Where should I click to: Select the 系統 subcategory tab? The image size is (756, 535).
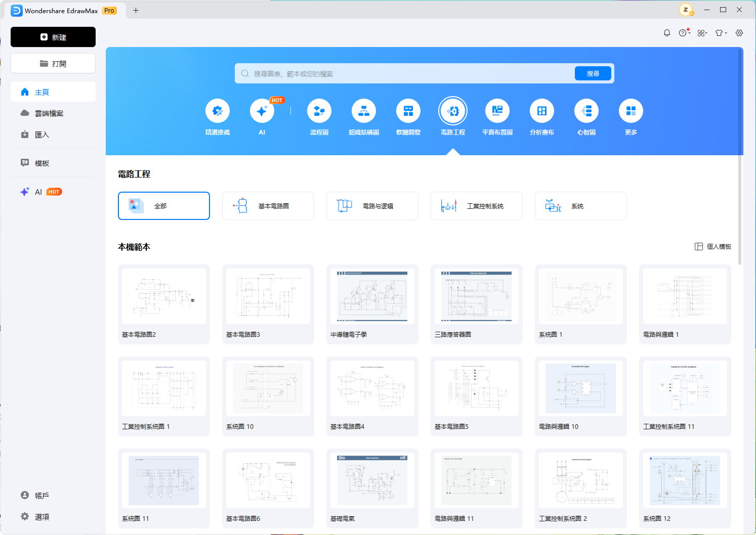click(581, 206)
